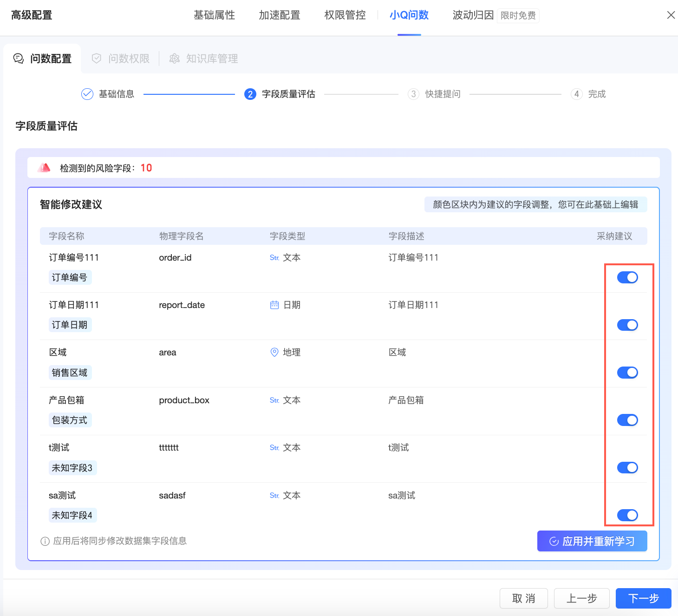
Task: Go back with 上一步 button
Action: (581, 598)
